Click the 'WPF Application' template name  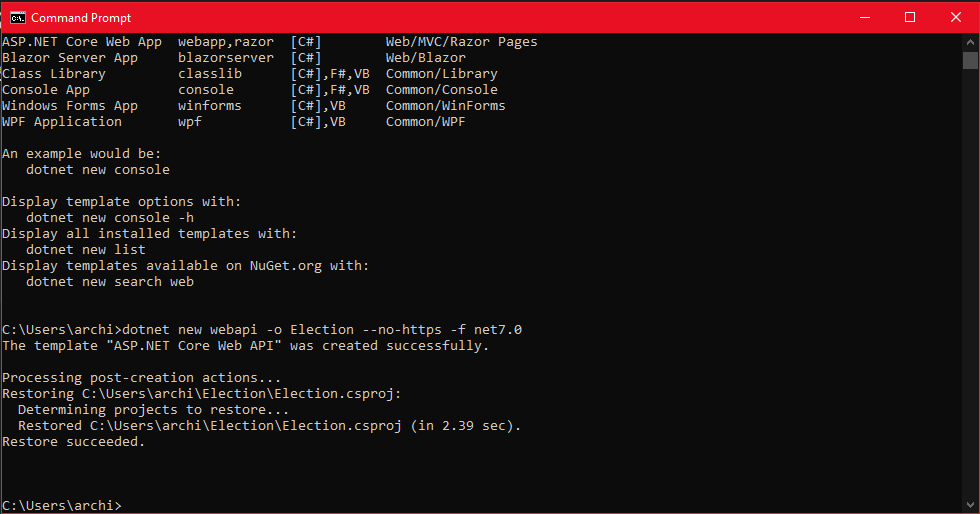coord(62,122)
